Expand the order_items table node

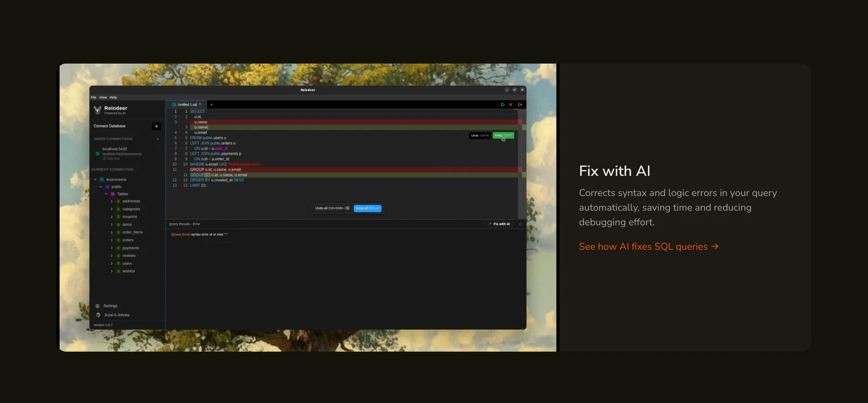[112, 232]
